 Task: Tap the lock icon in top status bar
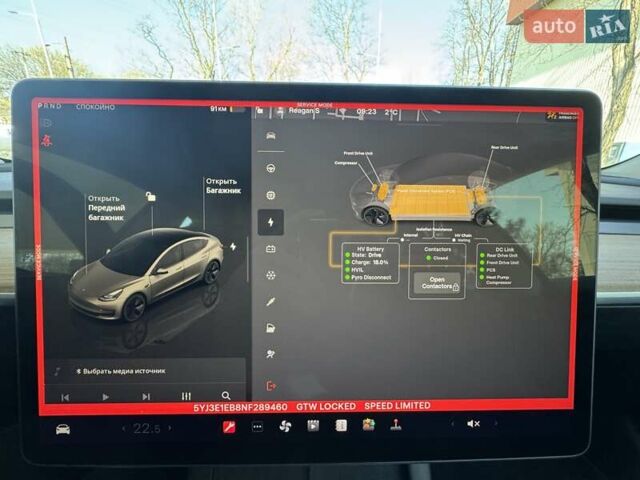coord(260,111)
